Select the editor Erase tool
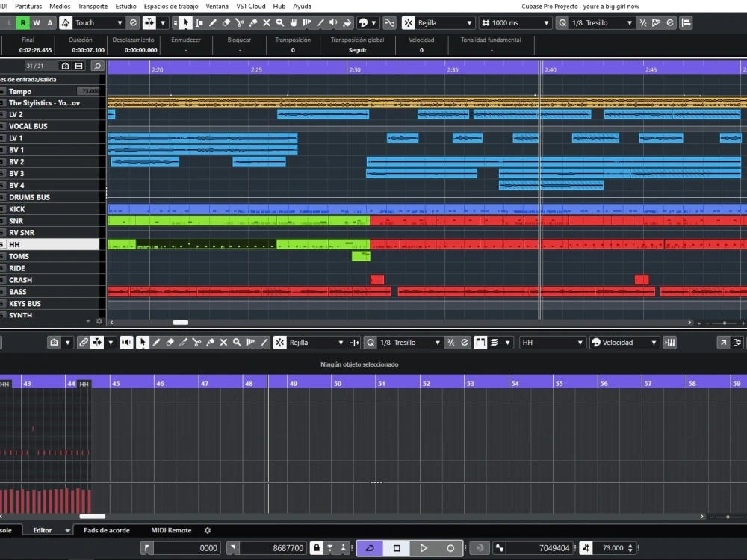 [170, 343]
